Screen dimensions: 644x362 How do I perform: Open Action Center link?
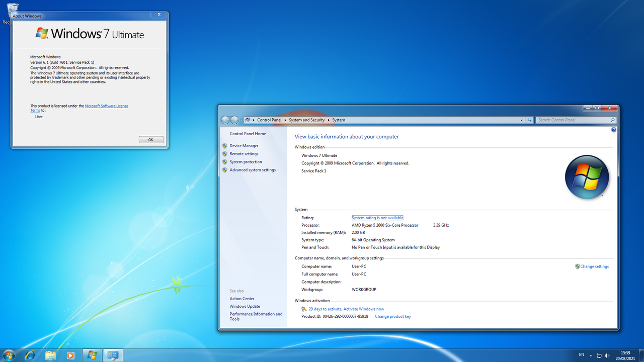coord(242,299)
